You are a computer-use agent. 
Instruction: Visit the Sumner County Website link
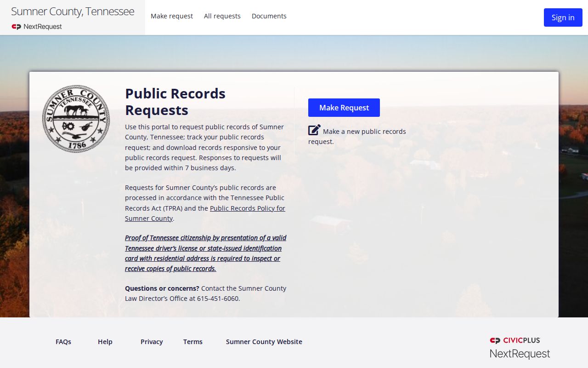click(264, 342)
